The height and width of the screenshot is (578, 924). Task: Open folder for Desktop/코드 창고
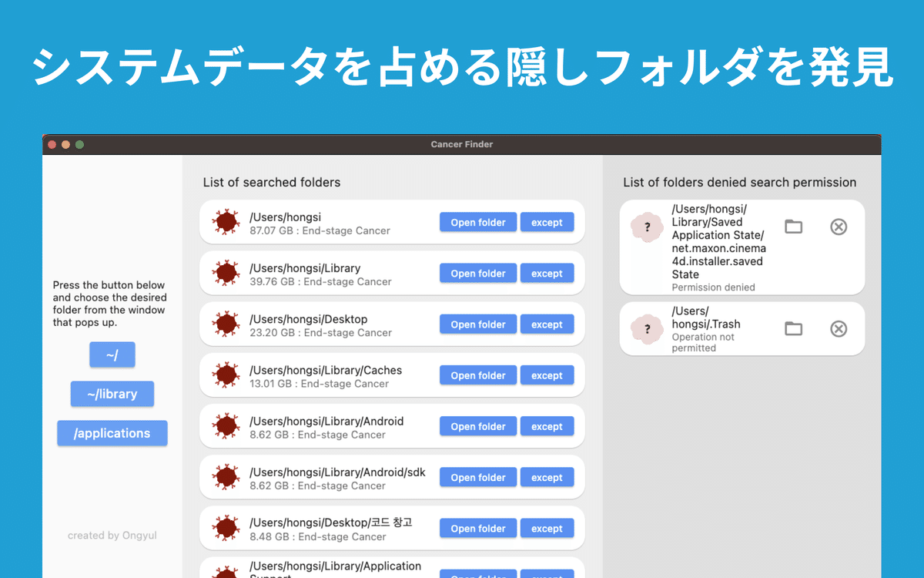(x=478, y=528)
